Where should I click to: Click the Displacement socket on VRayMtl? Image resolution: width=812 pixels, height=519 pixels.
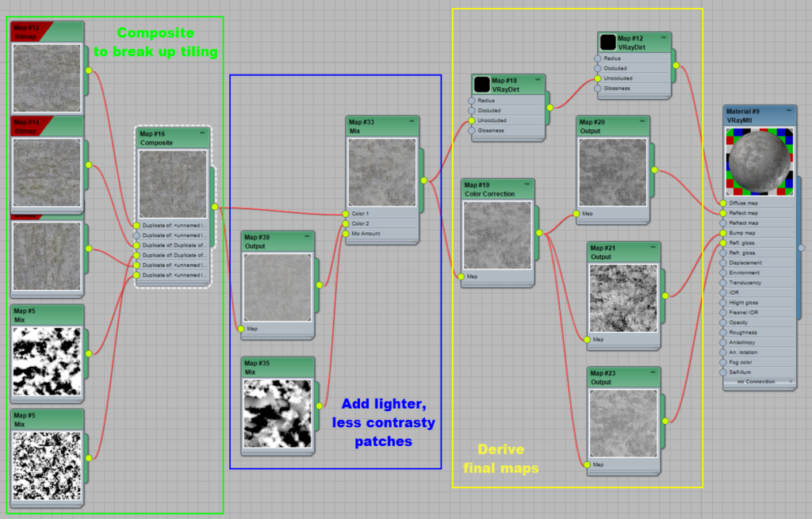tap(723, 263)
